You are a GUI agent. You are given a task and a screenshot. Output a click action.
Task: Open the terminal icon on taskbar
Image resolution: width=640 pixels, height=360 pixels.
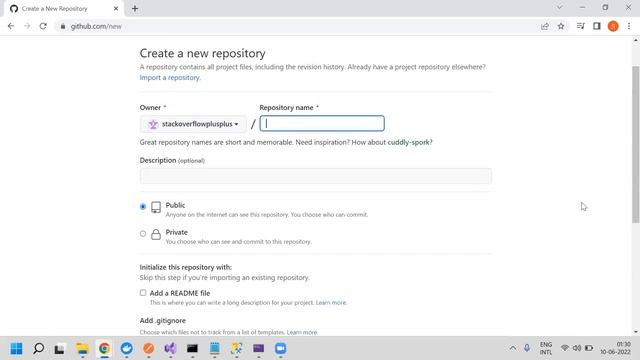coord(192,349)
